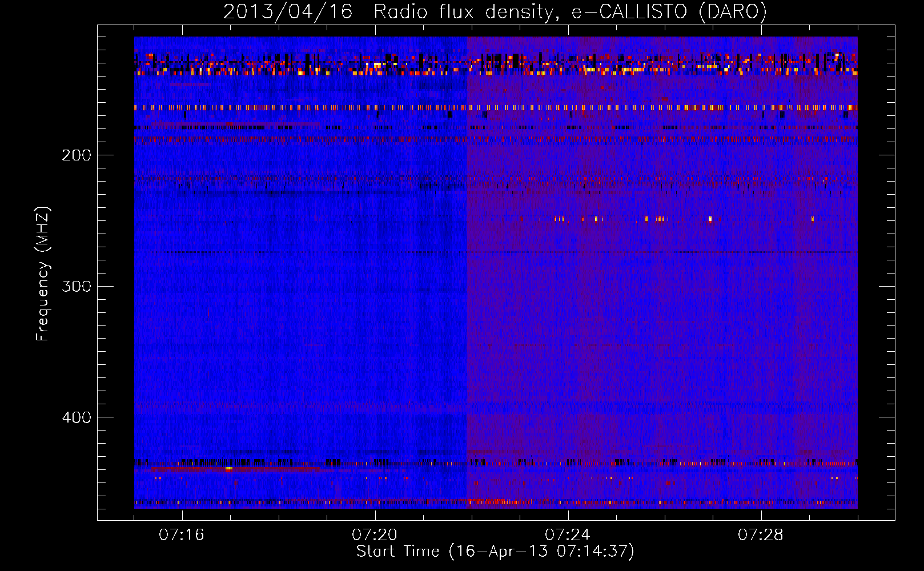924x571 pixels.
Task: Click the 07:16 time tick label
Action: (x=182, y=535)
